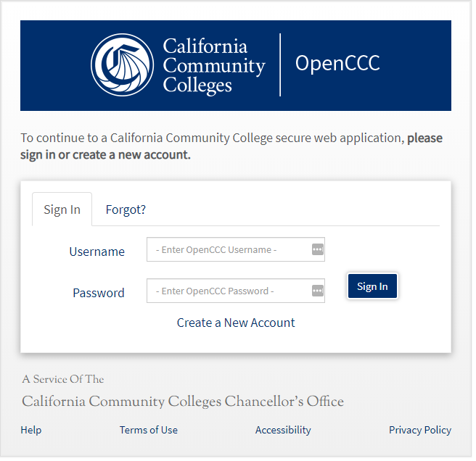
Task: Click the Chancellor's Office footer text
Action: tap(183, 402)
